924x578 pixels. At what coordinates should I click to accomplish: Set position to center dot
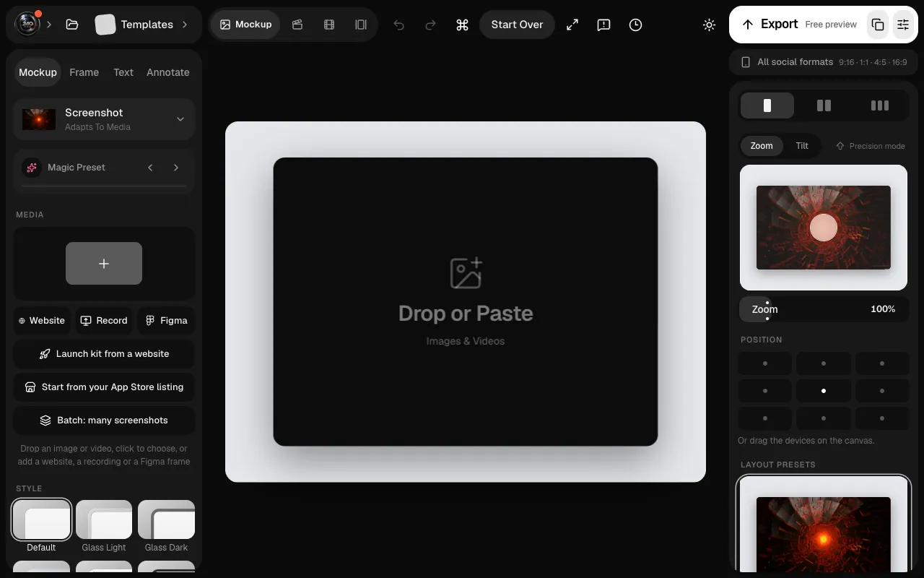point(824,391)
